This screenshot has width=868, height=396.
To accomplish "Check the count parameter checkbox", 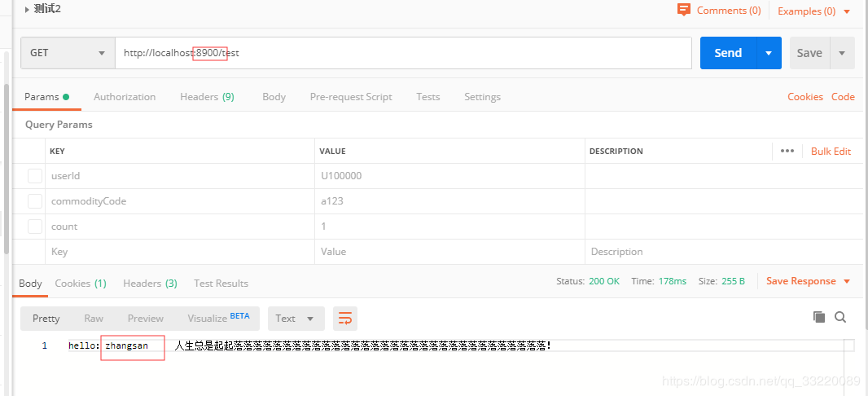I will pyautogui.click(x=35, y=227).
